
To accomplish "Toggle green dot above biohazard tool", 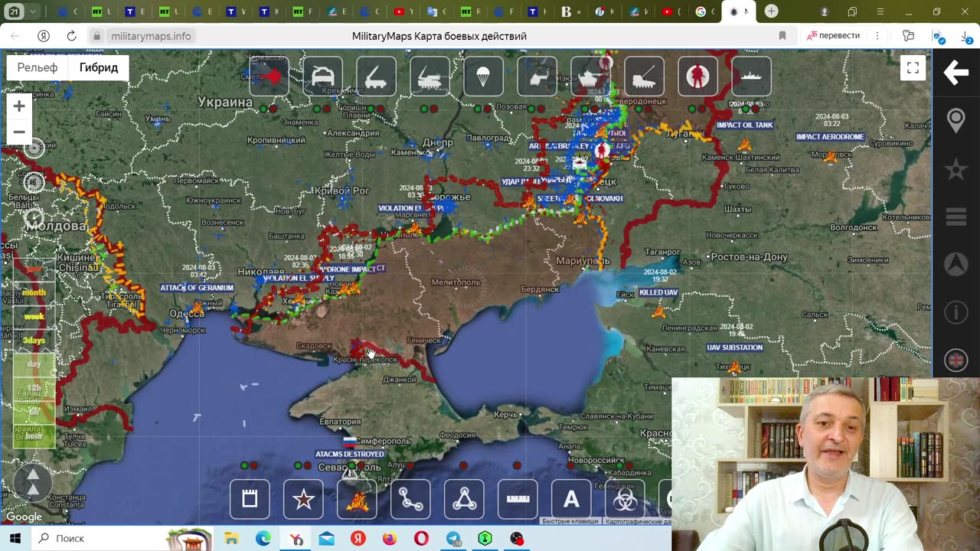I will [620, 465].
